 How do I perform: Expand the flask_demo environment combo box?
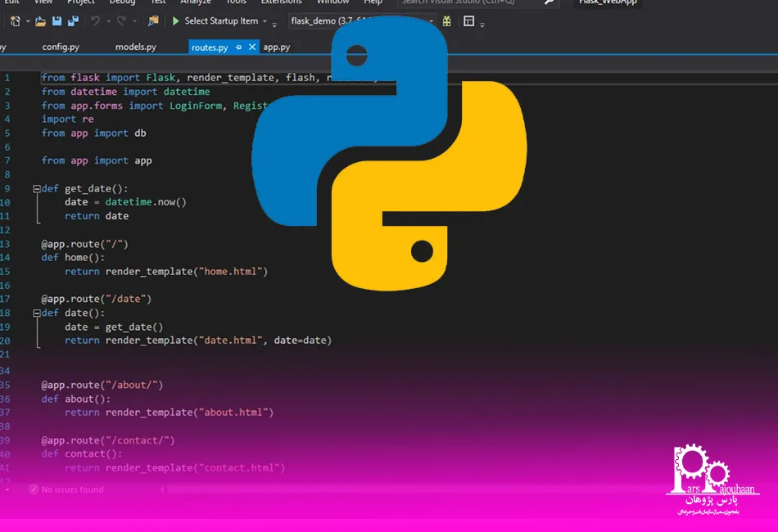(x=362, y=20)
